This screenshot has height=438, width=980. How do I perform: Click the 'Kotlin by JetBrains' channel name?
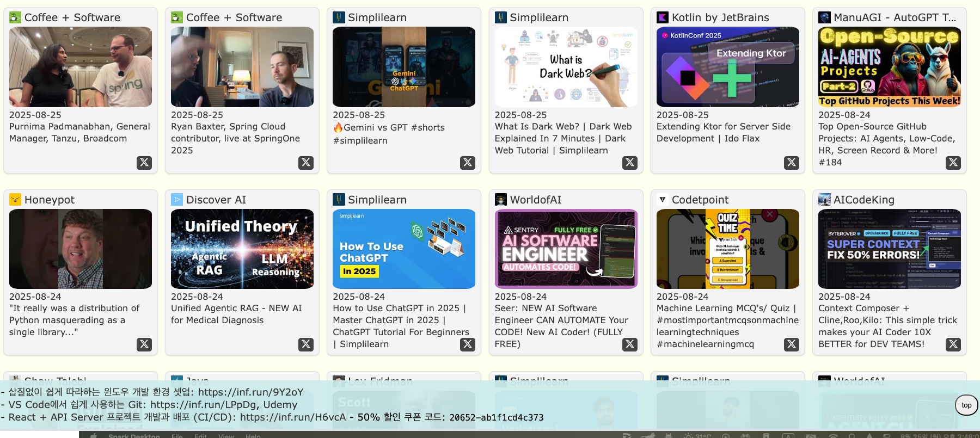[720, 17]
